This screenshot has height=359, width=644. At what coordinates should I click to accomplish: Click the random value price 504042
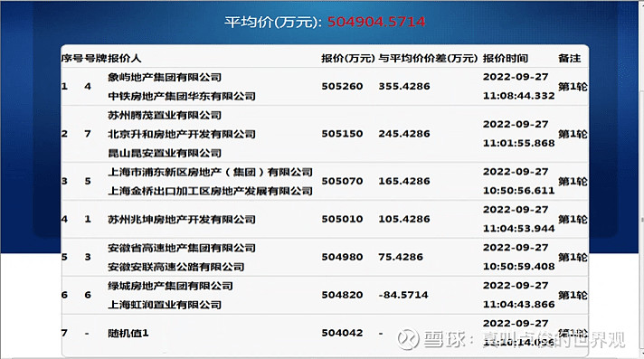coord(342,333)
